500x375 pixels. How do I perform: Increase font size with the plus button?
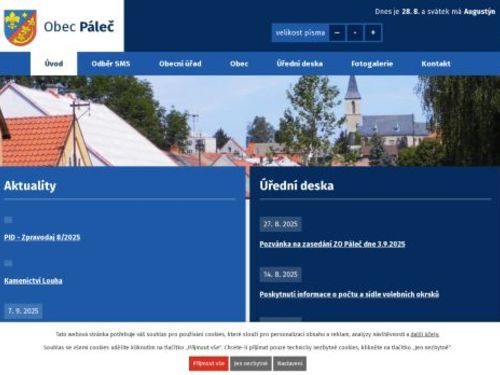tap(373, 33)
